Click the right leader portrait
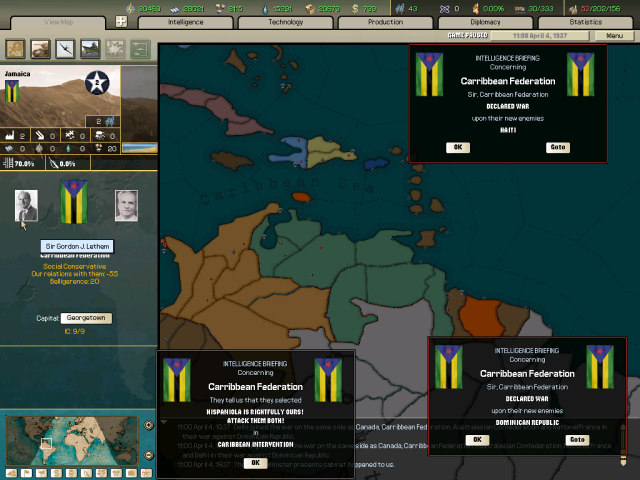This screenshot has height=480, width=640. (x=126, y=206)
